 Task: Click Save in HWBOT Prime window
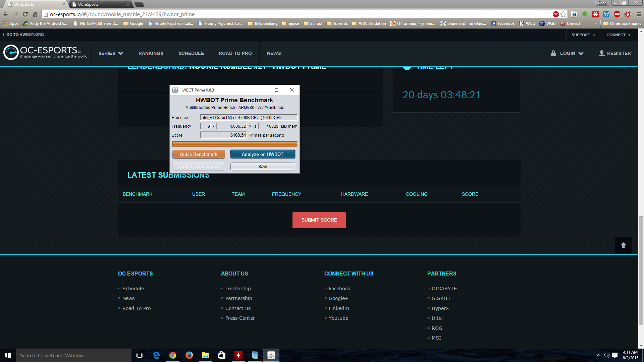coord(263,167)
